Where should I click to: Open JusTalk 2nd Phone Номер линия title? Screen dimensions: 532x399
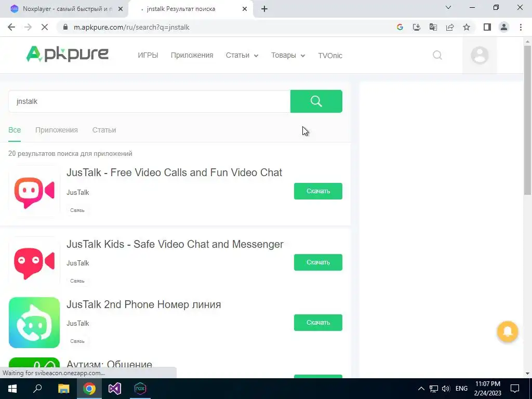(x=143, y=304)
